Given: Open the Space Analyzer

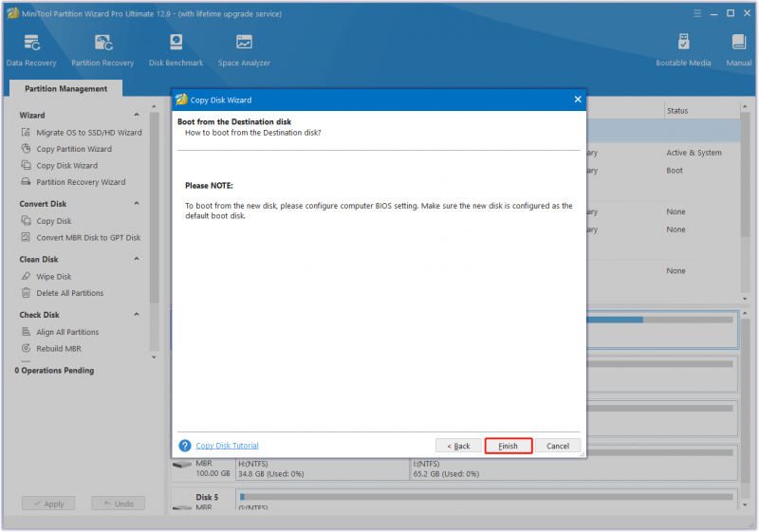Looking at the screenshot, I should coord(244,50).
